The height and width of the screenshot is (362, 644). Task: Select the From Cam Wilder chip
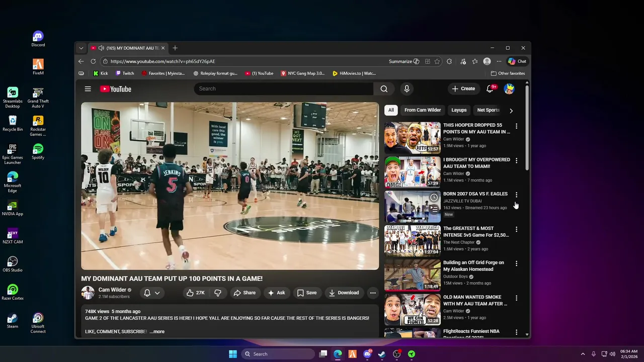[x=423, y=110]
